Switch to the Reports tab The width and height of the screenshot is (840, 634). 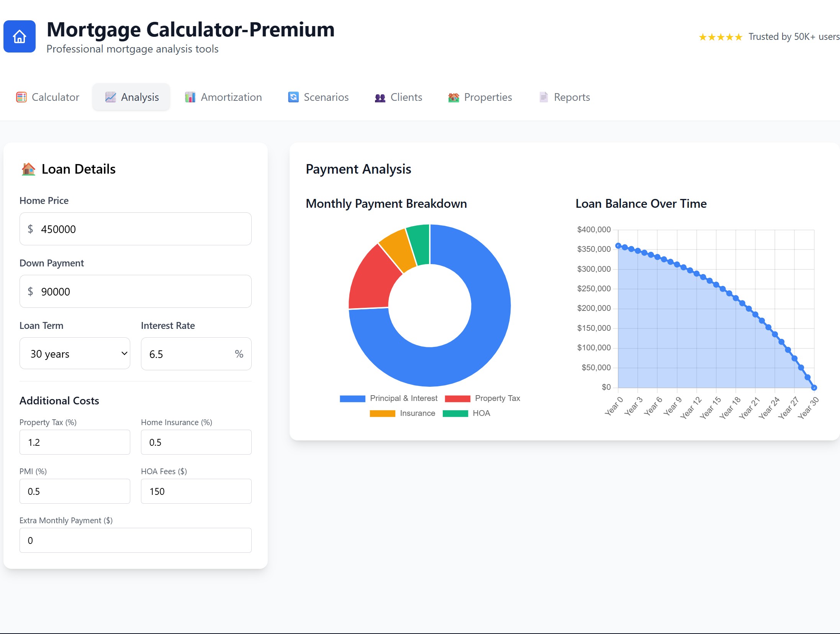563,97
